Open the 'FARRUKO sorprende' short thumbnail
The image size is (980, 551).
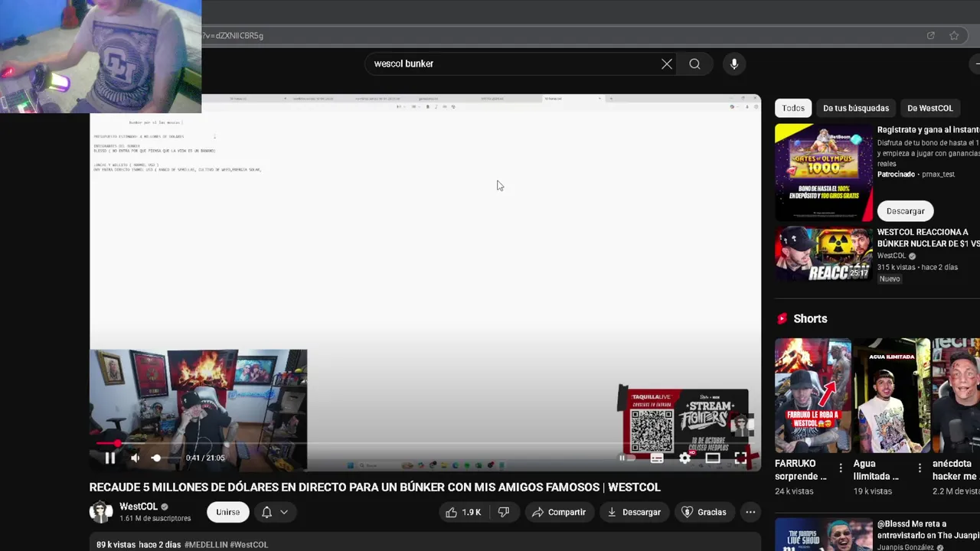[812, 396]
